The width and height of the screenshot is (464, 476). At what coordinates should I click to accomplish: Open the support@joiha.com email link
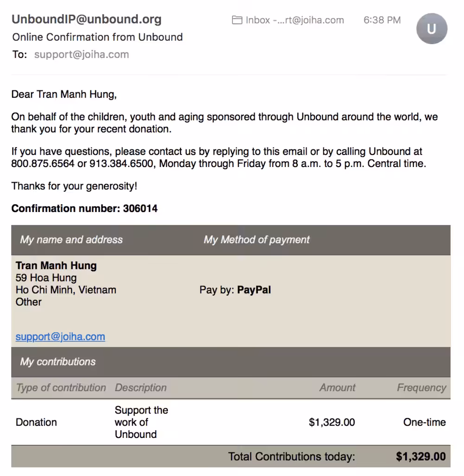coord(60,336)
